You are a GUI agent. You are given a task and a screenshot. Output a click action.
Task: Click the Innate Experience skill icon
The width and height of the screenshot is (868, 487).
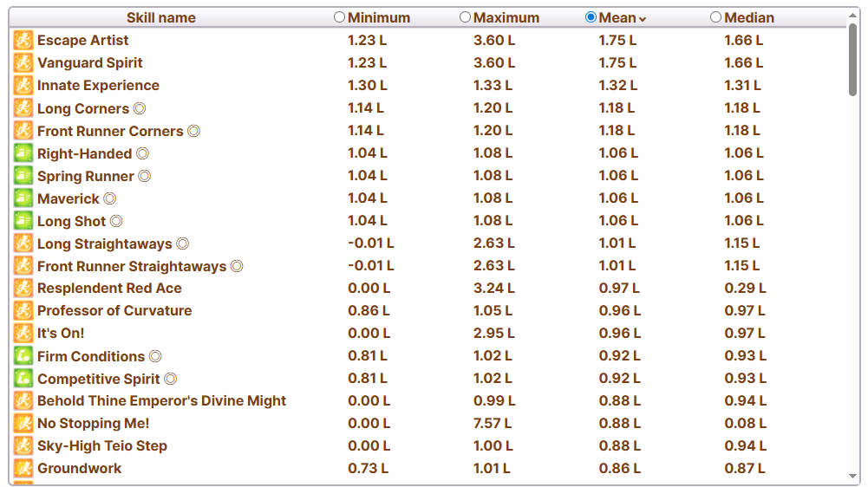coord(23,86)
